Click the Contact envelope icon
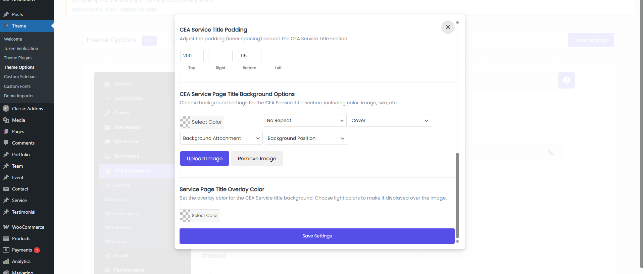The image size is (644, 274). click(x=6, y=189)
